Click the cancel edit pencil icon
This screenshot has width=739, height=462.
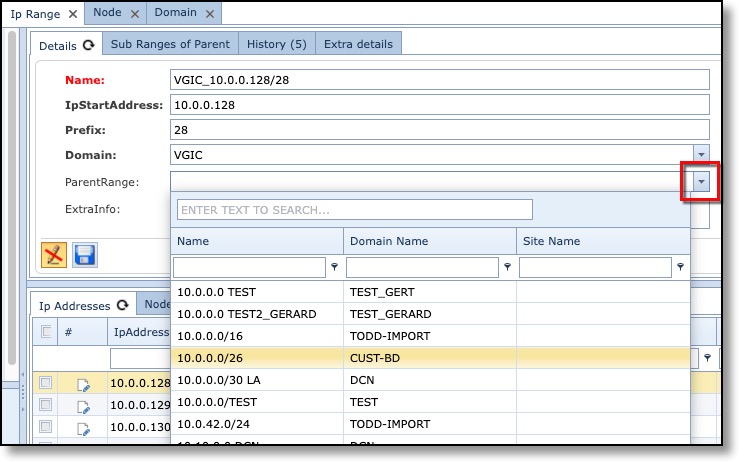(x=54, y=255)
